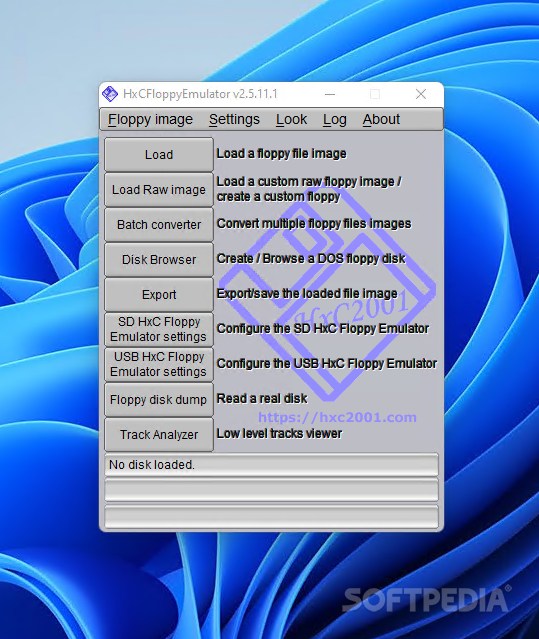This screenshot has width=539, height=639.
Task: Click the 'No disk loaded.' status field
Action: tap(271, 465)
